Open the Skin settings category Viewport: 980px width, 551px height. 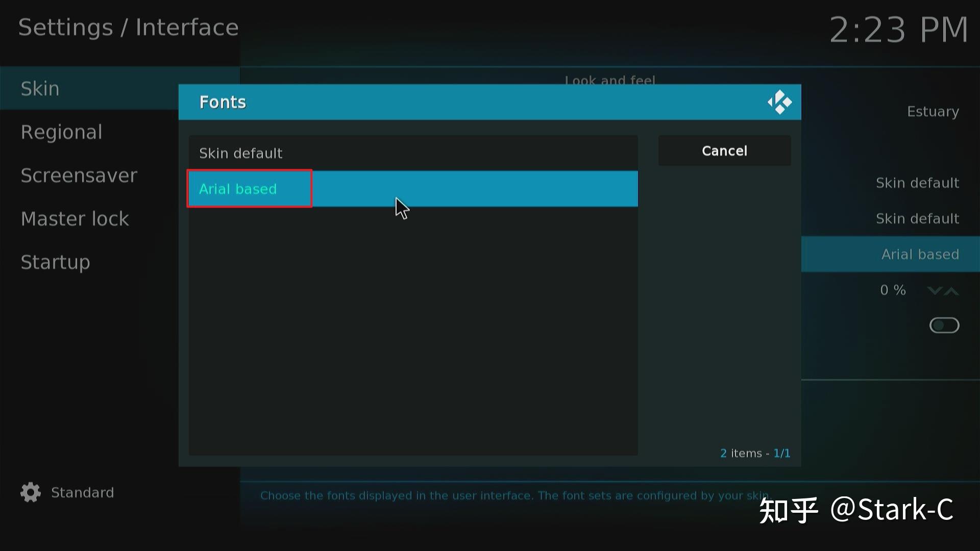click(x=40, y=89)
